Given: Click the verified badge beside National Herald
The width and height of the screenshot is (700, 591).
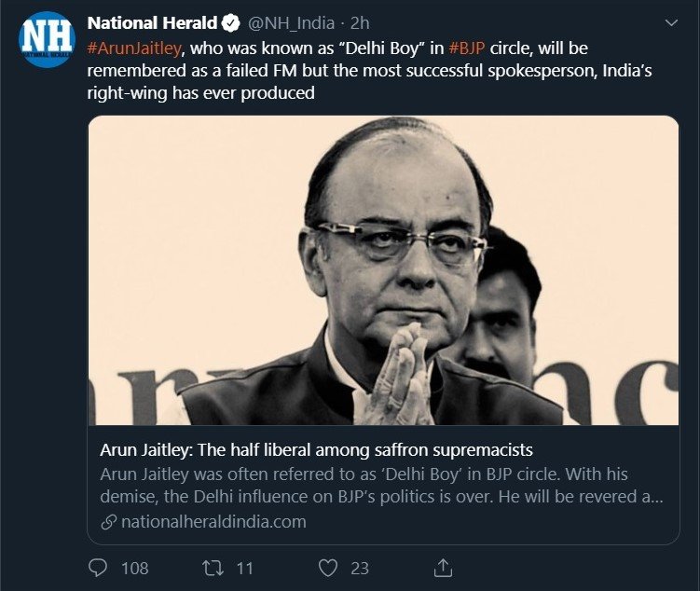Looking at the screenshot, I should tap(230, 23).
